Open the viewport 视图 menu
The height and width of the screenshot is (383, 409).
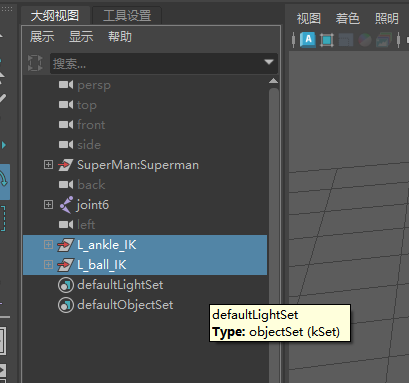point(309,18)
